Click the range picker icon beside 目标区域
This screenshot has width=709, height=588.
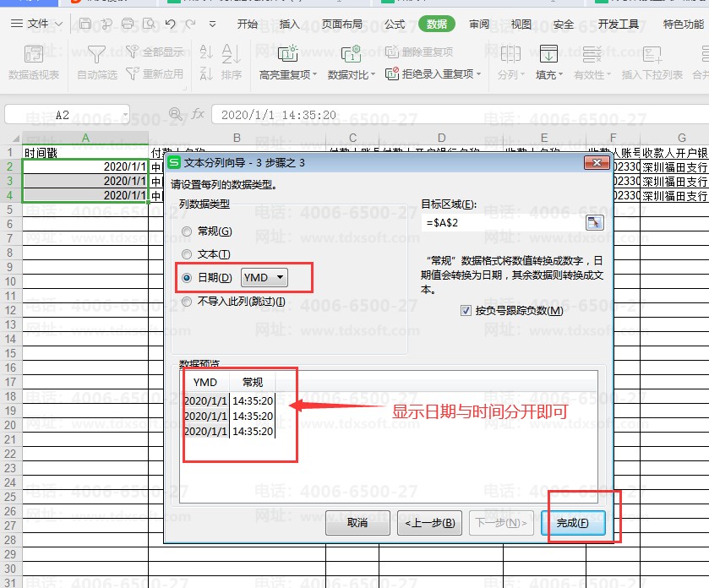coord(595,222)
